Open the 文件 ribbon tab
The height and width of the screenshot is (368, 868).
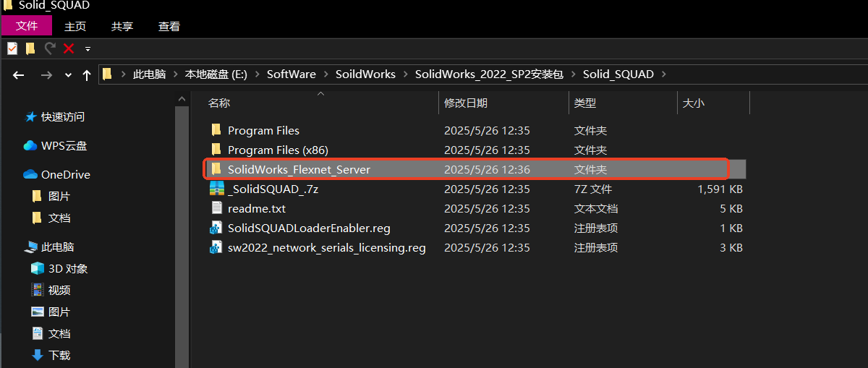26,26
